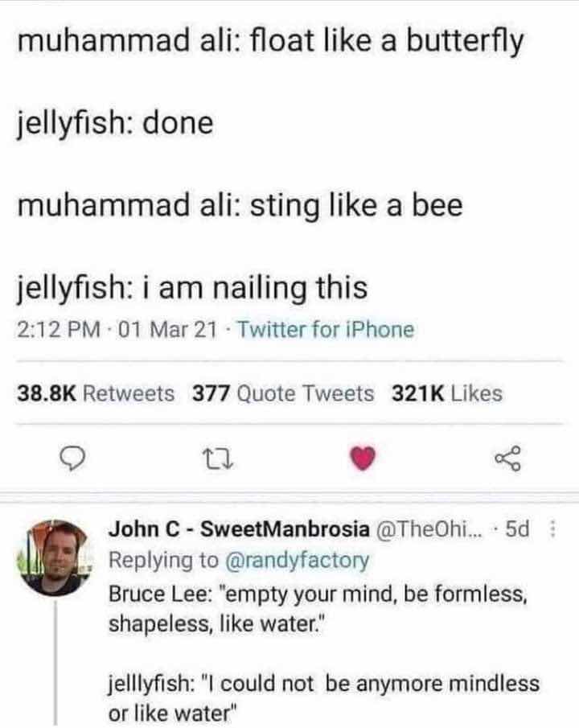Click the 2:12 PM tweet timestamp
The width and height of the screenshot is (579, 728).
pyautogui.click(x=59, y=330)
